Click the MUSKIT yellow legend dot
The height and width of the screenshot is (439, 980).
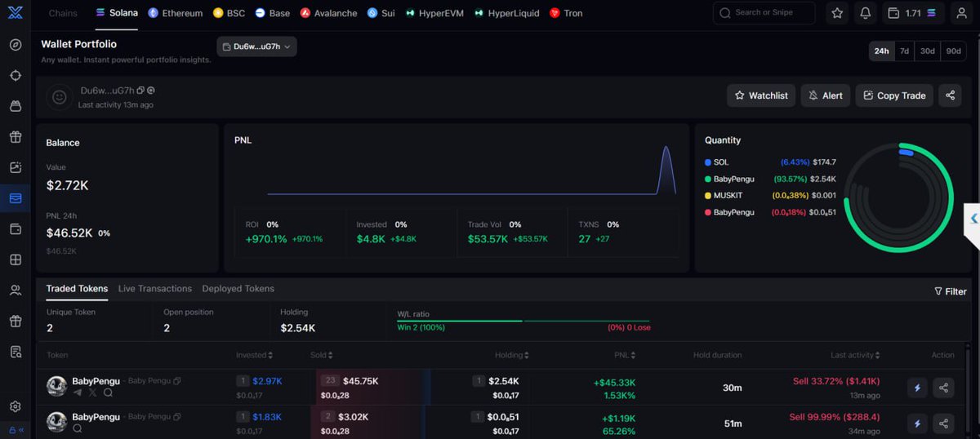[x=707, y=196]
